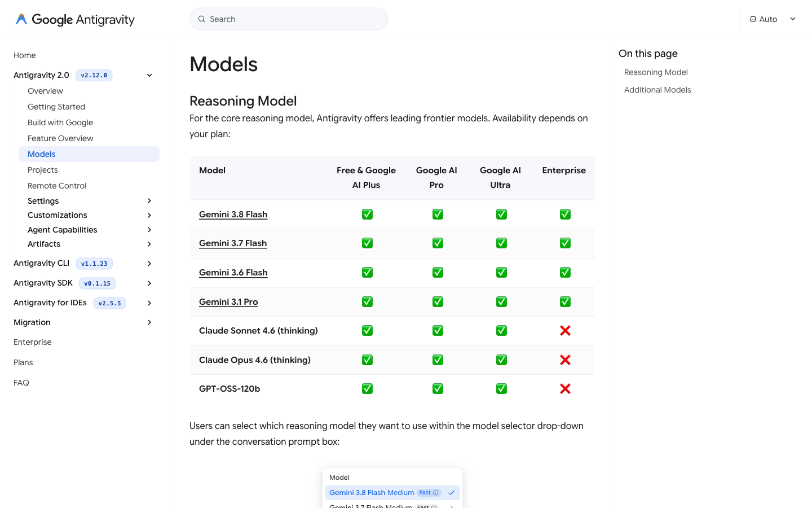The width and height of the screenshot is (812, 508).
Task: Click the "GPT-OSS-120b" row label
Action: click(x=230, y=389)
